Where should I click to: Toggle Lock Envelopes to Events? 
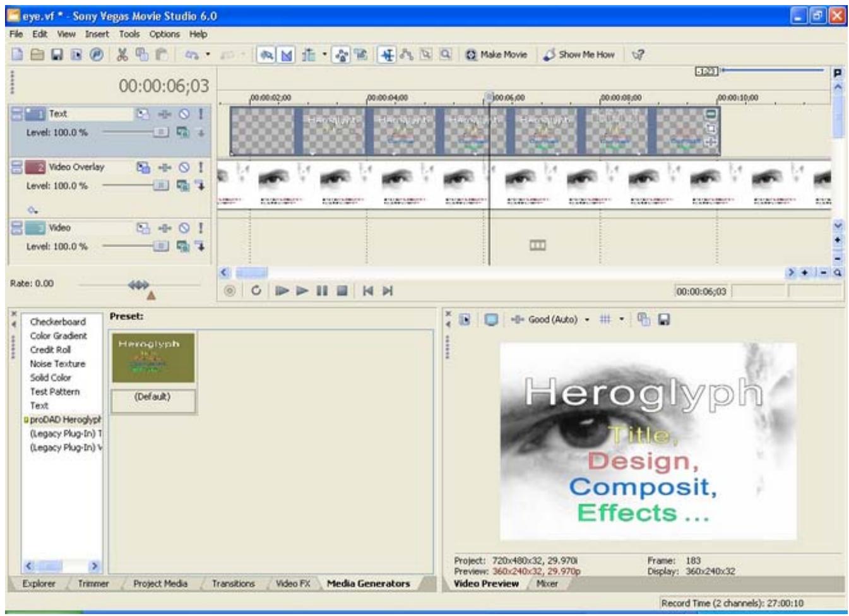(x=341, y=55)
